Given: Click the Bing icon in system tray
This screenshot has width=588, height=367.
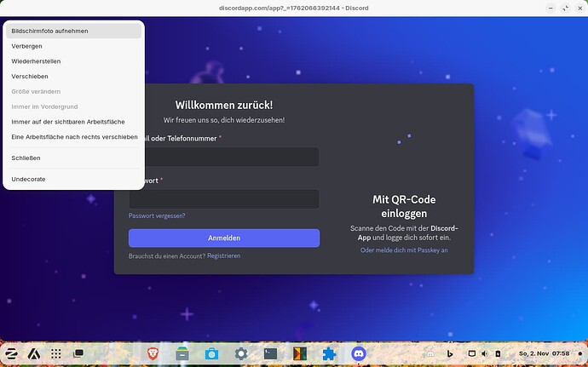Looking at the screenshot, I should click(448, 353).
